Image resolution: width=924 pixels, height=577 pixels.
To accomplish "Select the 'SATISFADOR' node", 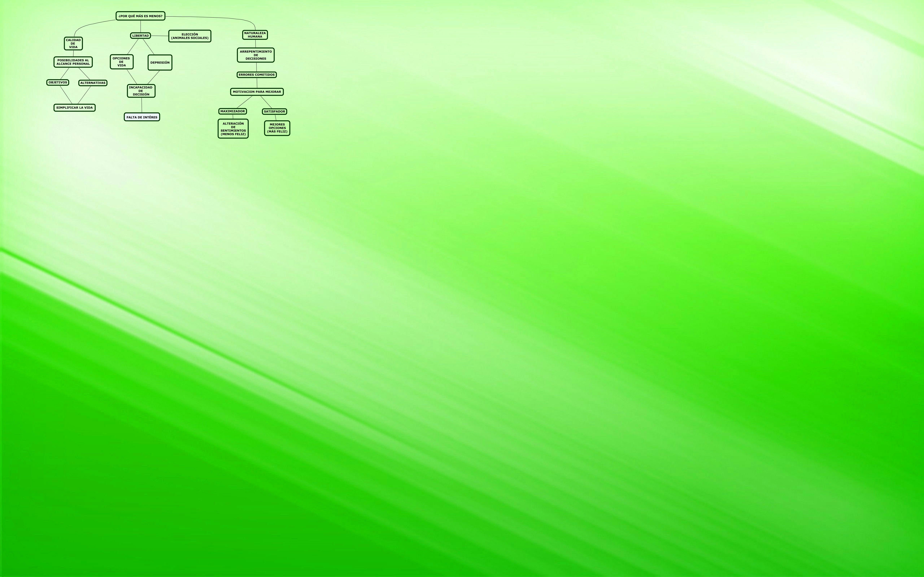I will point(274,111).
